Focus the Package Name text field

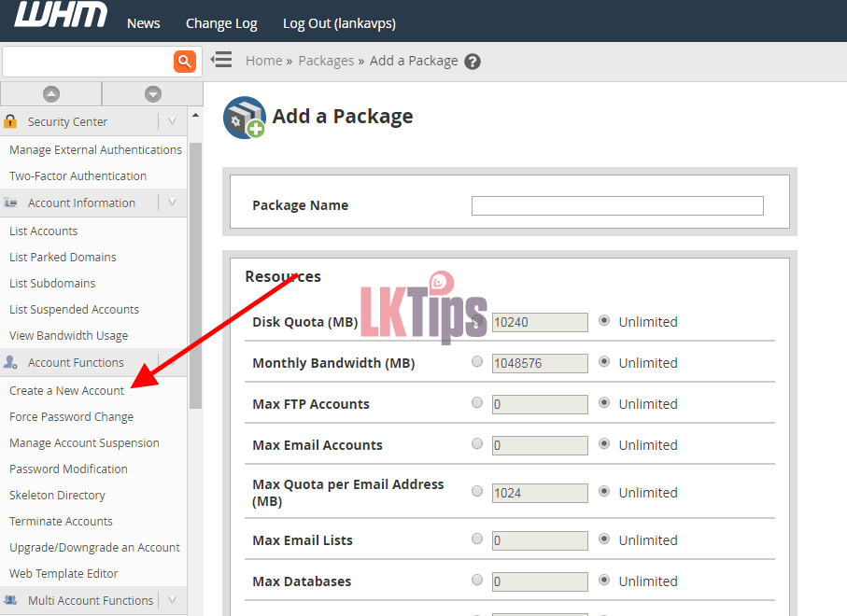click(617, 206)
